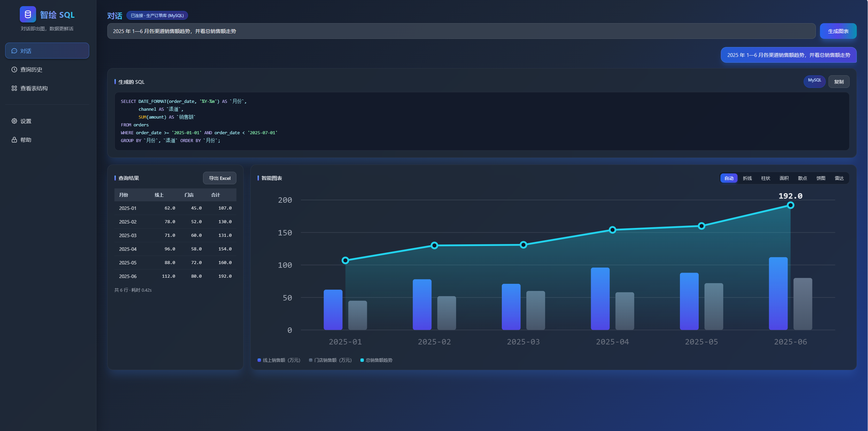Switch chart type to 雷达
This screenshot has height=431, width=868.
pos(839,178)
